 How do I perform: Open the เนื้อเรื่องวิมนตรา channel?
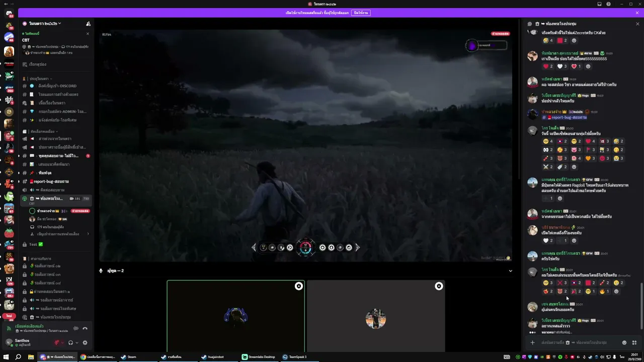coord(55,103)
